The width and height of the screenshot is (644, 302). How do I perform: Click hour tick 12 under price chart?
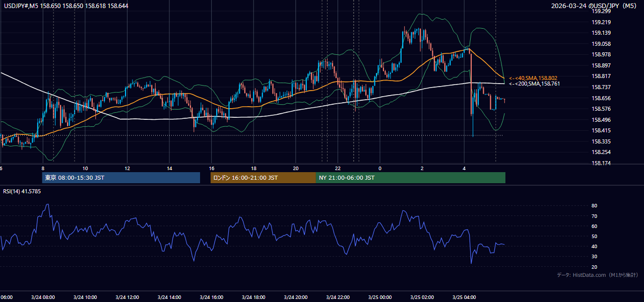(127, 168)
